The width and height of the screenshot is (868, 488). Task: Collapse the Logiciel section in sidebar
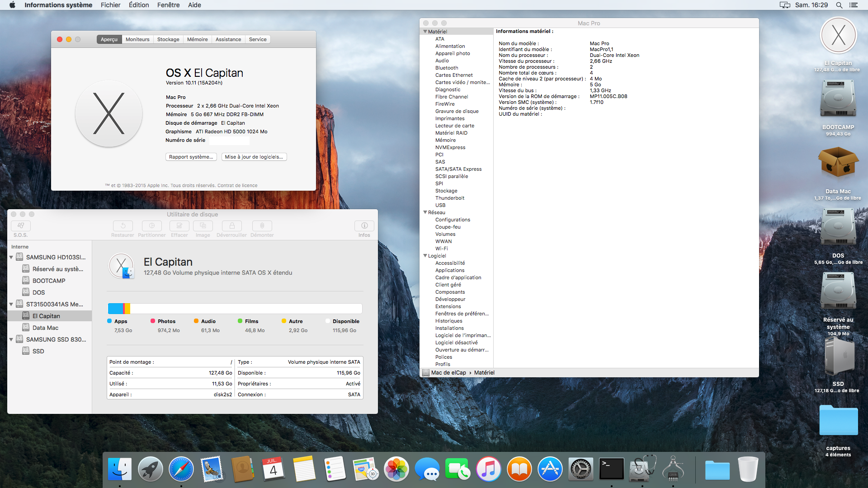click(425, 256)
